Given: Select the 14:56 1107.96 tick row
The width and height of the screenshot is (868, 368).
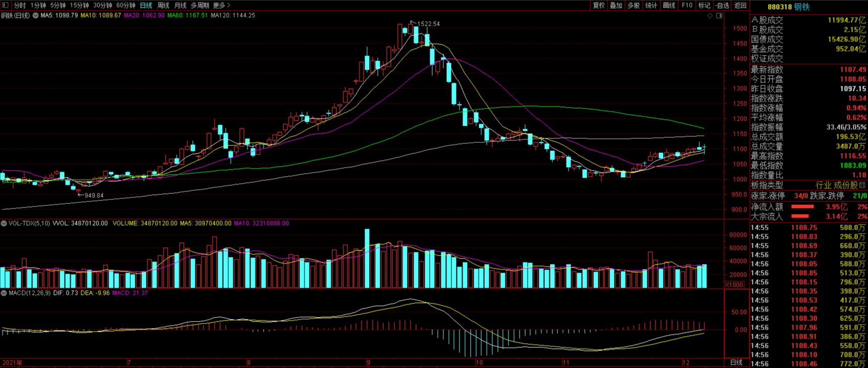Looking at the screenshot, I should [x=809, y=327].
